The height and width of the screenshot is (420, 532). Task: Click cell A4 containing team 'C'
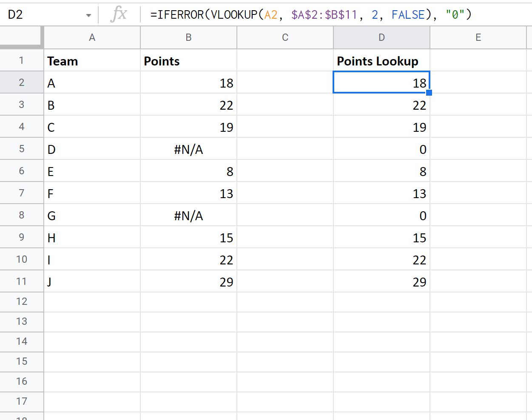(92, 127)
